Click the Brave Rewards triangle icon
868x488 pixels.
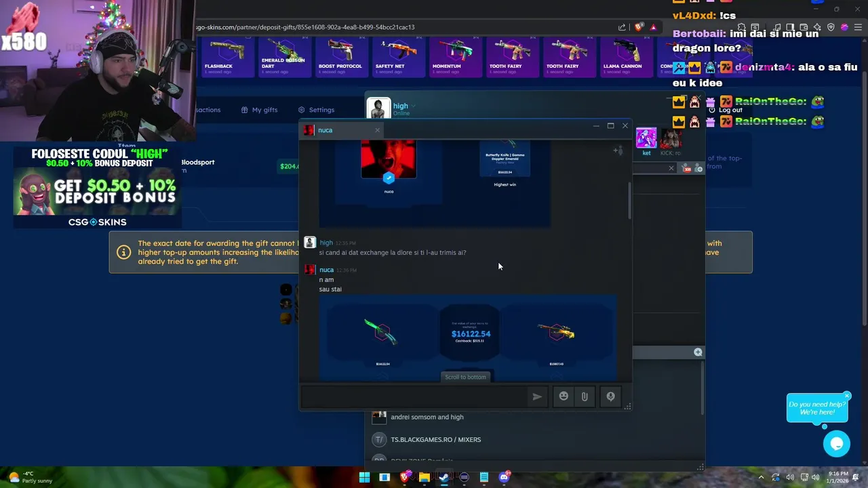pyautogui.click(x=653, y=27)
